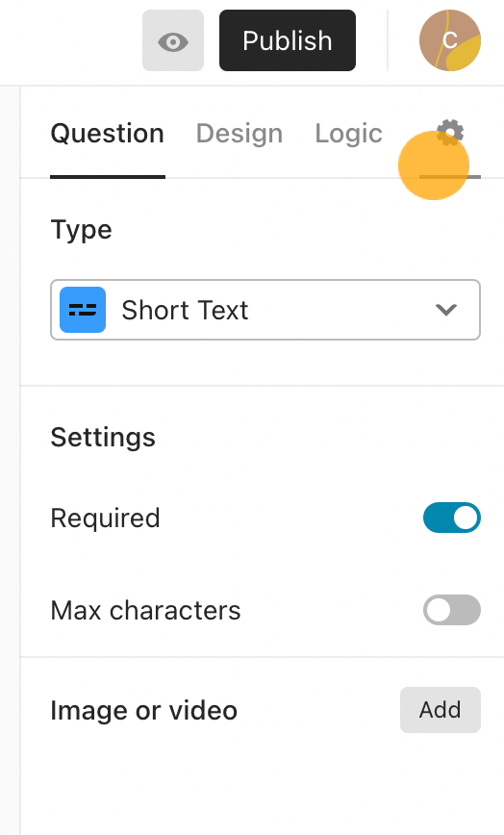Viewport: 504px width, 835px height.
Task: Open the user avatar menu
Action: pos(450,40)
